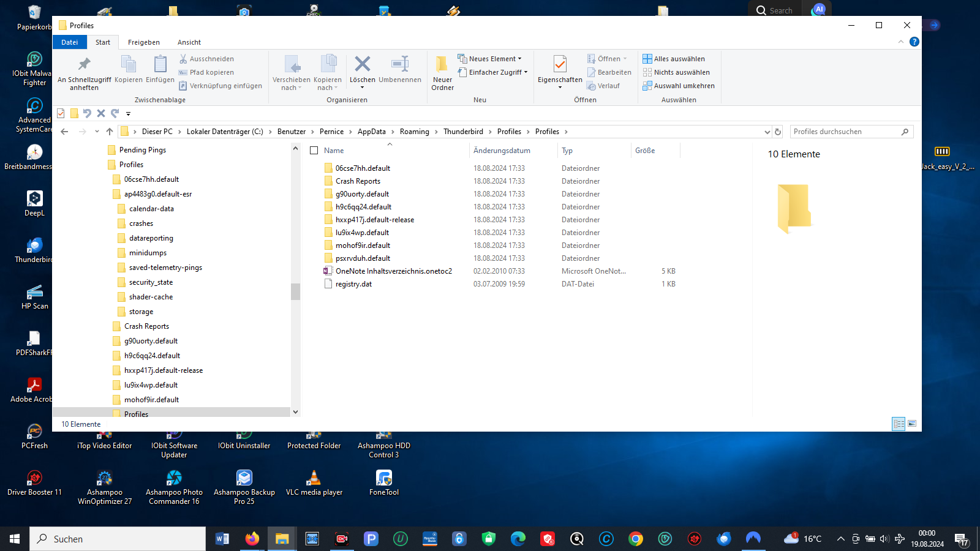Open the Ansicht ribbon tab

pyautogui.click(x=189, y=42)
